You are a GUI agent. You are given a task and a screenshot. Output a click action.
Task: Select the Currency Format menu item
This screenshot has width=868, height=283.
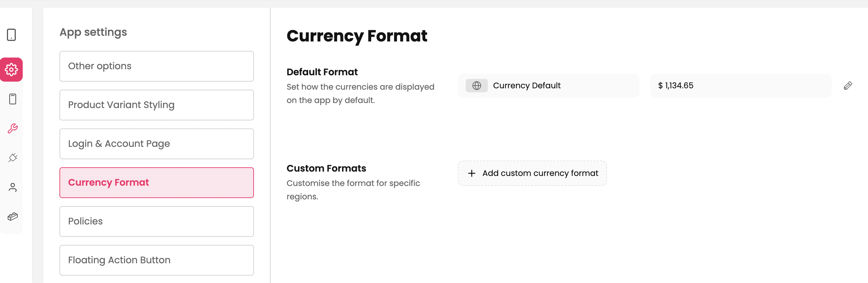click(156, 183)
